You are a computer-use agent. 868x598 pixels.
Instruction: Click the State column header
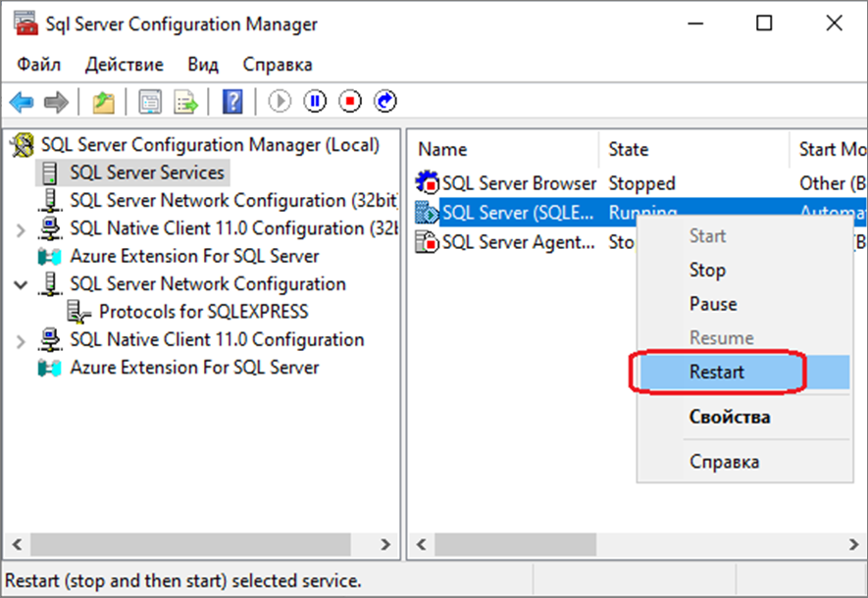click(694, 149)
